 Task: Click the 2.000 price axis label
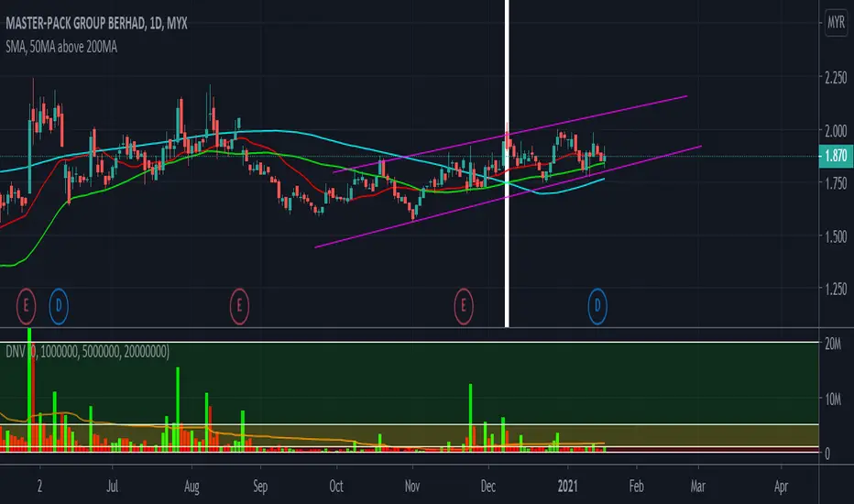tap(836, 131)
